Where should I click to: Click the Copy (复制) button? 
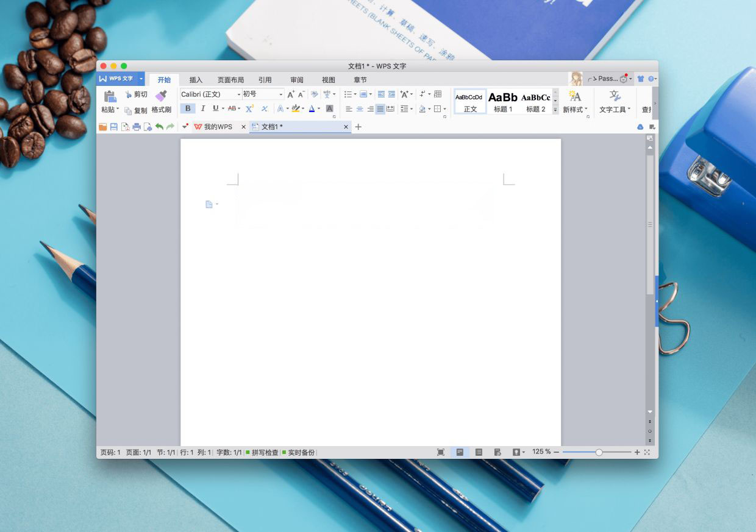point(136,110)
